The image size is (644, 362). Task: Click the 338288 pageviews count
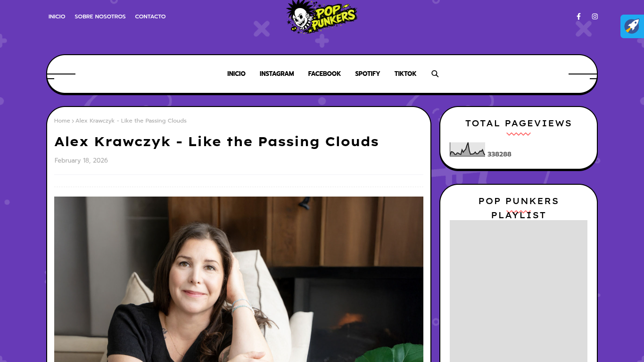(x=499, y=154)
